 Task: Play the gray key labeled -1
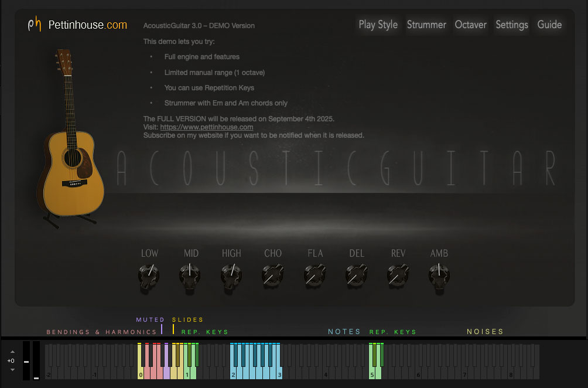[94, 373]
